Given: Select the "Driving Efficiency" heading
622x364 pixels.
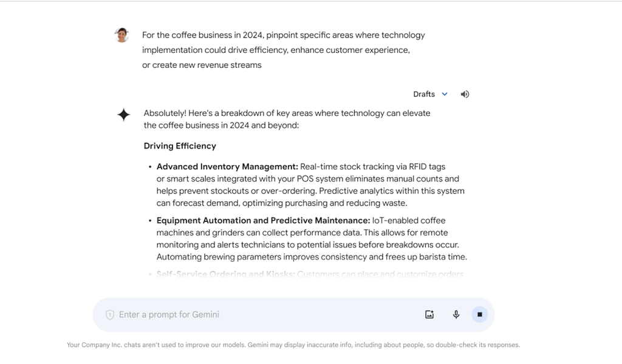Looking at the screenshot, I should [x=180, y=146].
